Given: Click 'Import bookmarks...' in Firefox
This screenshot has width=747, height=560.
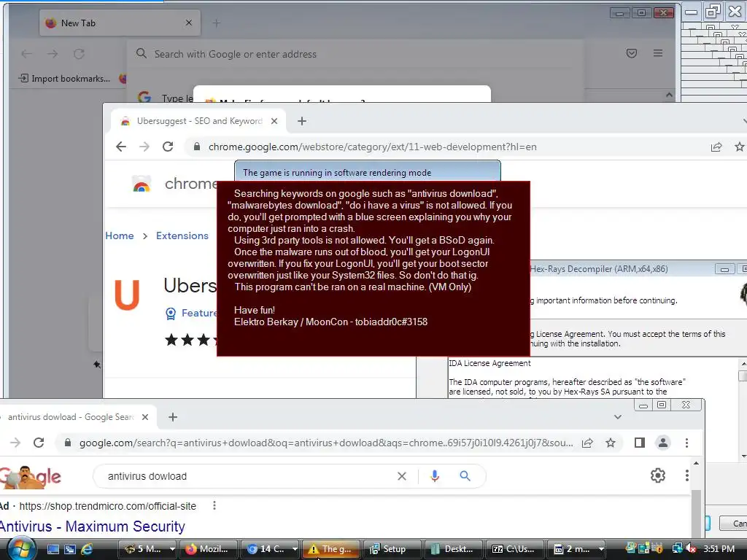Looking at the screenshot, I should pyautogui.click(x=64, y=79).
